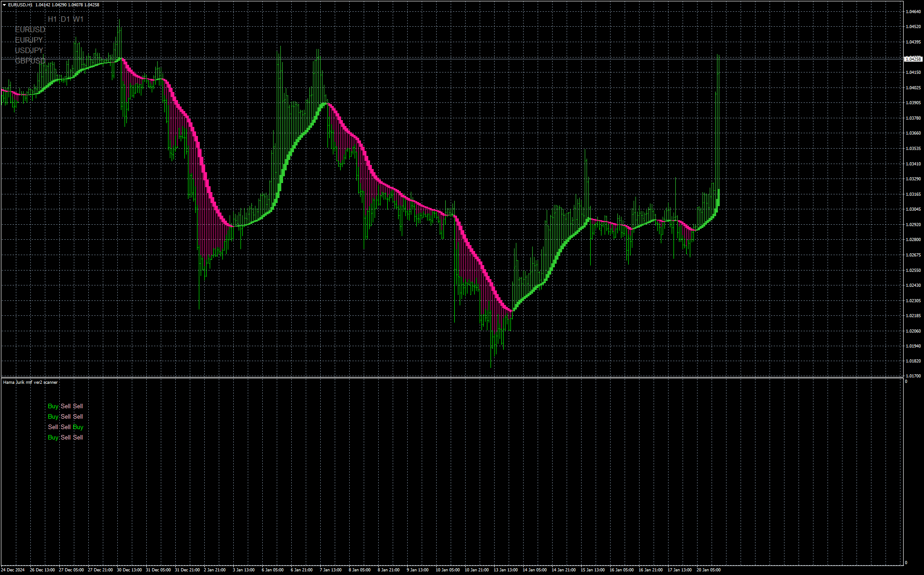Click the '2 Jan 21:00' time axis label

215,570
